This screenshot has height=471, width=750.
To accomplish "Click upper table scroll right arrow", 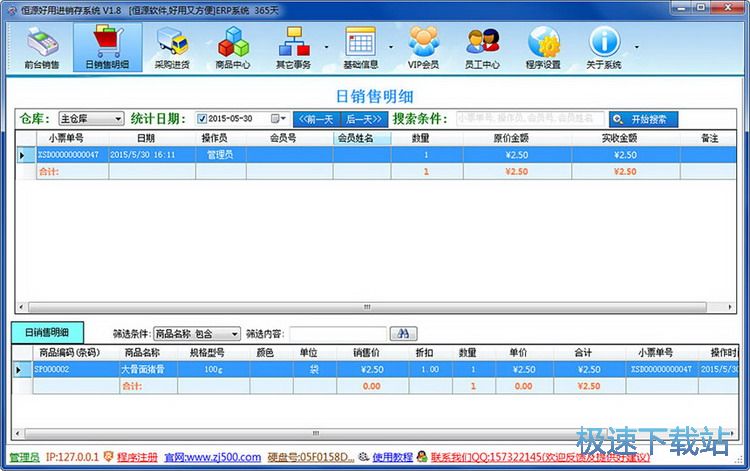I will [x=730, y=307].
